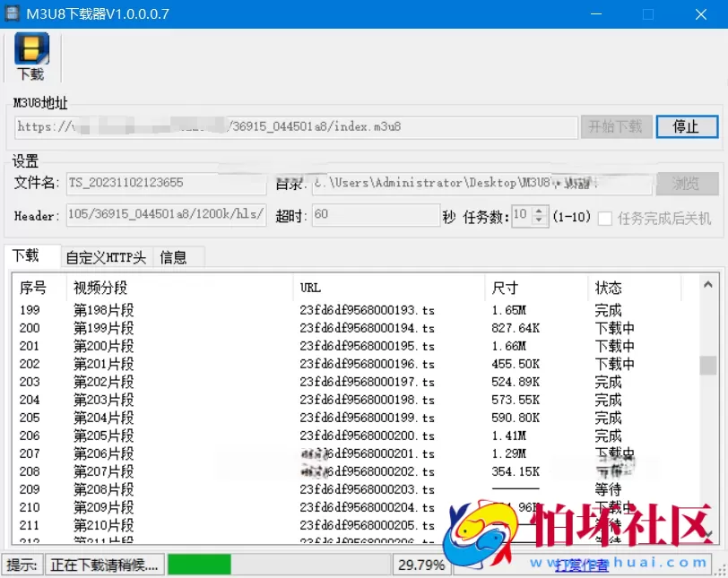Image resolution: width=728 pixels, height=578 pixels.
Task: Click the 任务数 spinner down arrow
Action: (x=539, y=220)
